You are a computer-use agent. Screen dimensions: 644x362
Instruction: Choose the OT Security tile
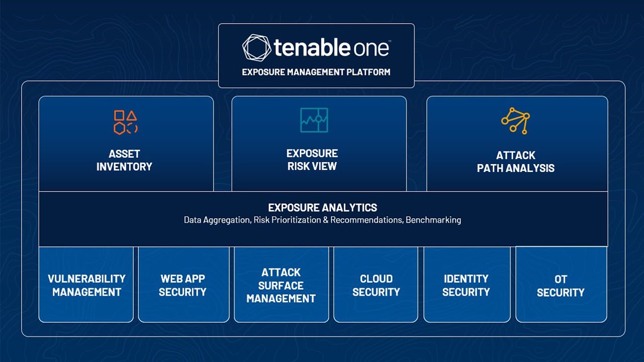point(561,285)
